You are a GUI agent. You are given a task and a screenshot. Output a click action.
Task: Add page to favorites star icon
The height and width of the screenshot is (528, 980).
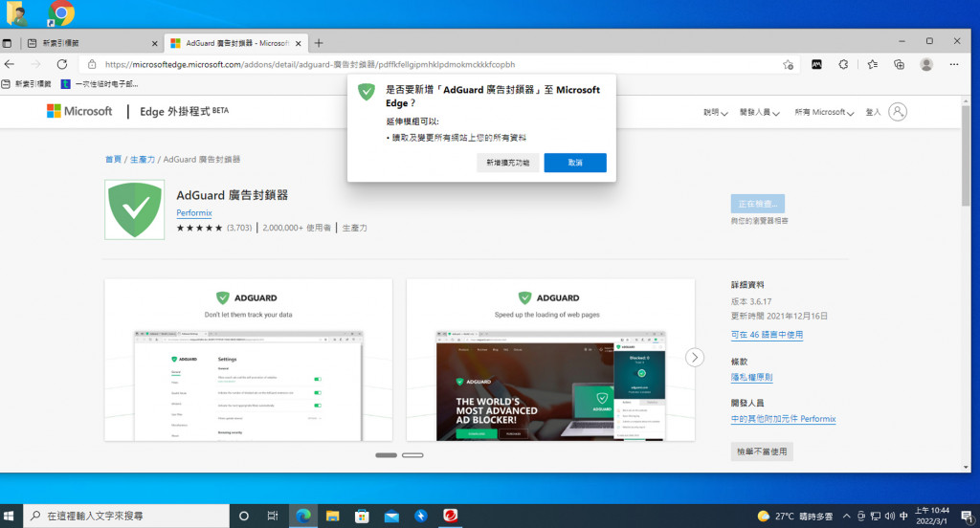coord(789,64)
